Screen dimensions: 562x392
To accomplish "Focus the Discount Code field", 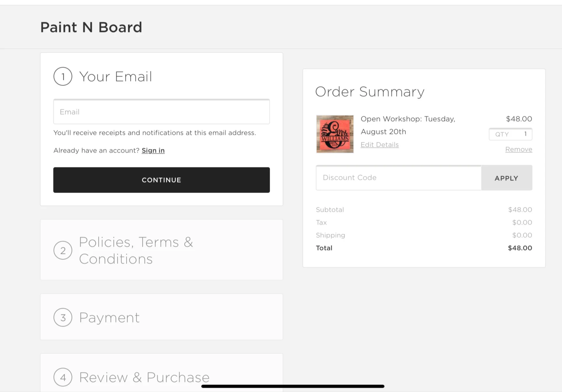I will 399,178.
